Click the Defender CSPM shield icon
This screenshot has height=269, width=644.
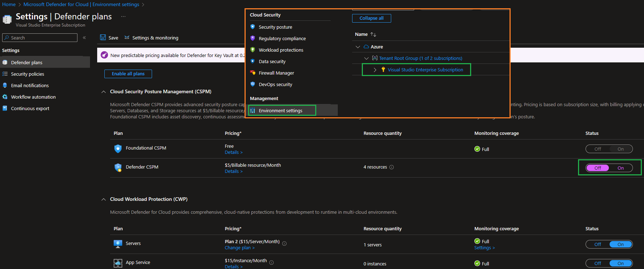[x=118, y=167]
